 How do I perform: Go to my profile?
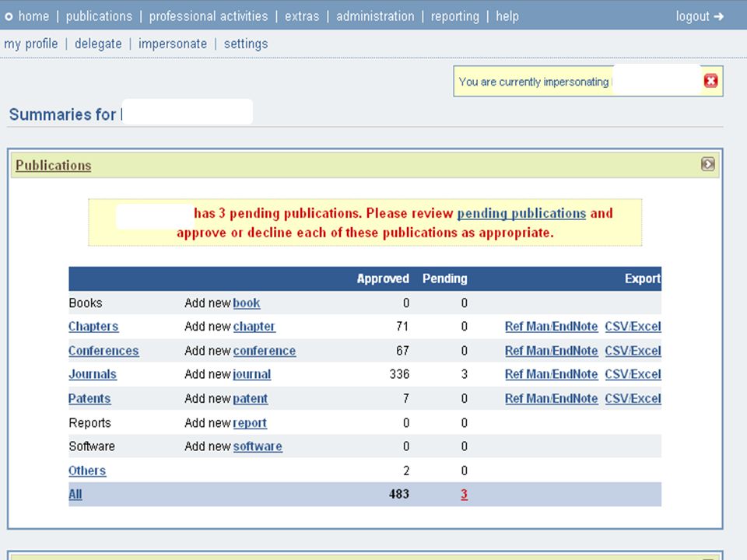pyautogui.click(x=31, y=44)
